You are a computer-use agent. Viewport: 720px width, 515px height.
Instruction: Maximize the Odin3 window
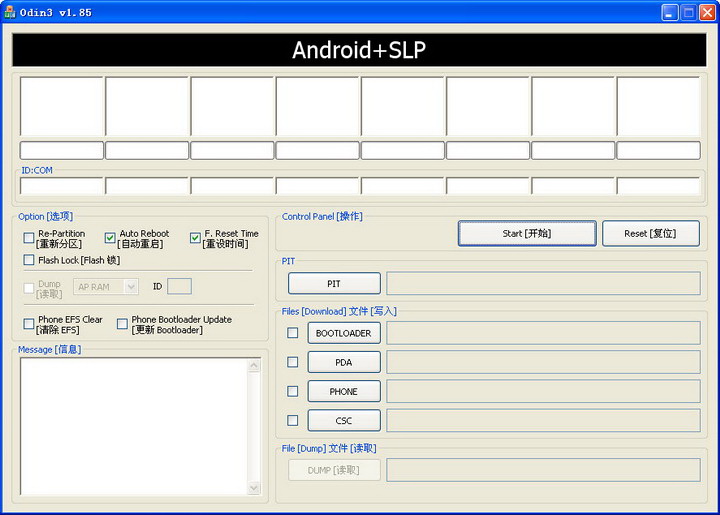pos(688,12)
